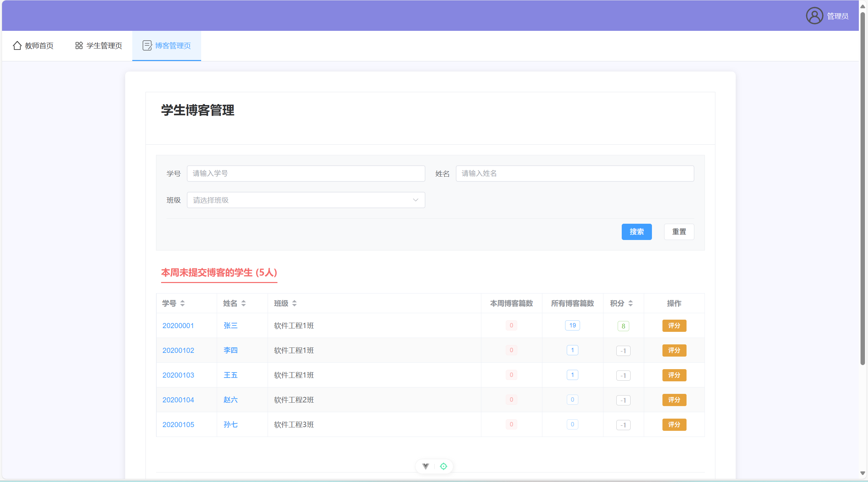Click the grid icon beside 学生管理页
This screenshot has width=868, height=482.
tap(79, 45)
